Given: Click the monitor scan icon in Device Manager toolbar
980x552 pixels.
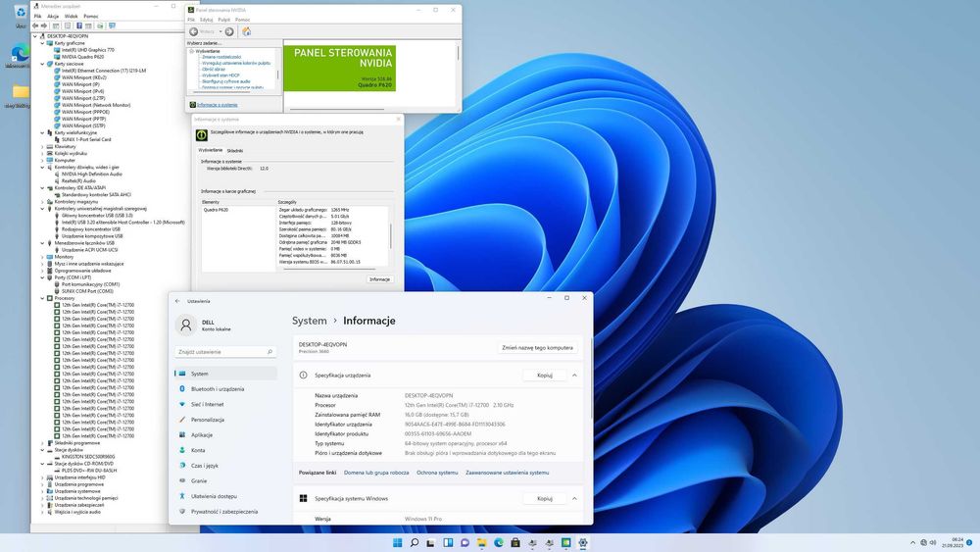Looking at the screenshot, I should [112, 25].
